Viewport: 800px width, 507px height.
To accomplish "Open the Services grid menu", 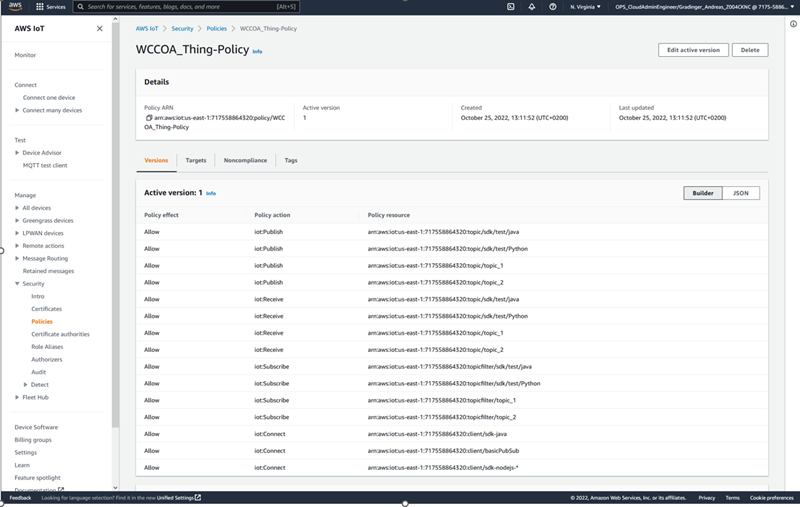I will click(51, 7).
